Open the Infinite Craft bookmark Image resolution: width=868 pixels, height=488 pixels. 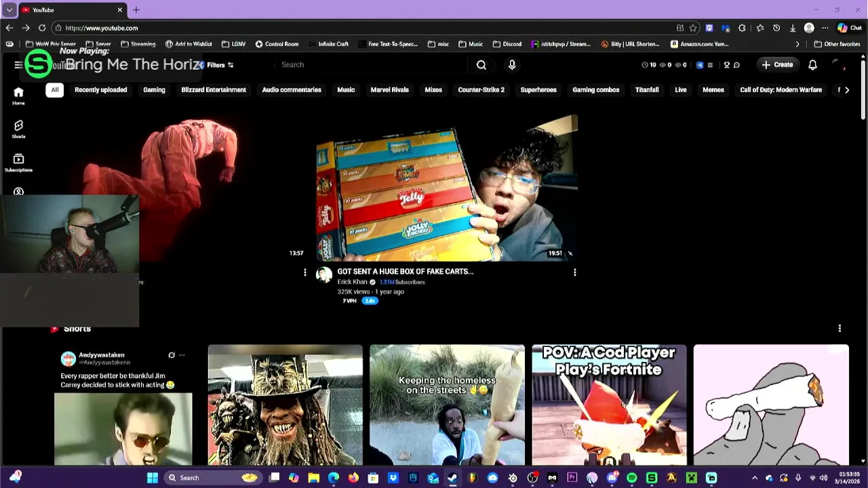[328, 44]
